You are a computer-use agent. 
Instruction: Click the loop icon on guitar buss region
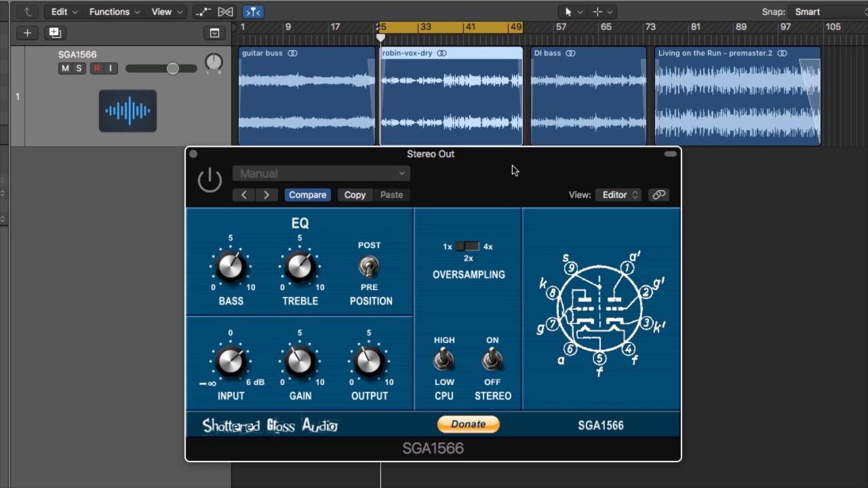tap(292, 54)
